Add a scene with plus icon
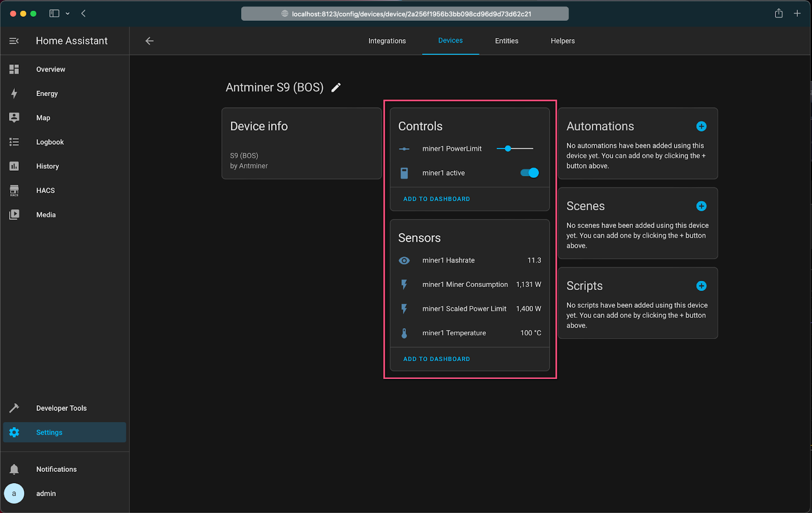 pos(701,206)
